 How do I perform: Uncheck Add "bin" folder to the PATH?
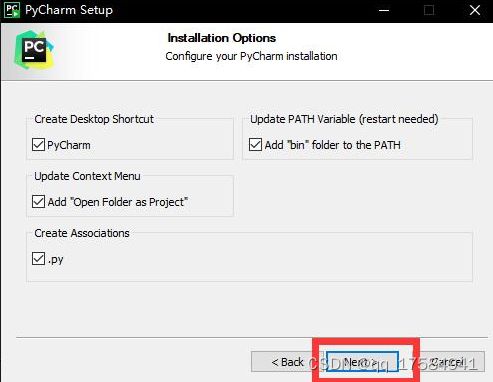tap(255, 145)
